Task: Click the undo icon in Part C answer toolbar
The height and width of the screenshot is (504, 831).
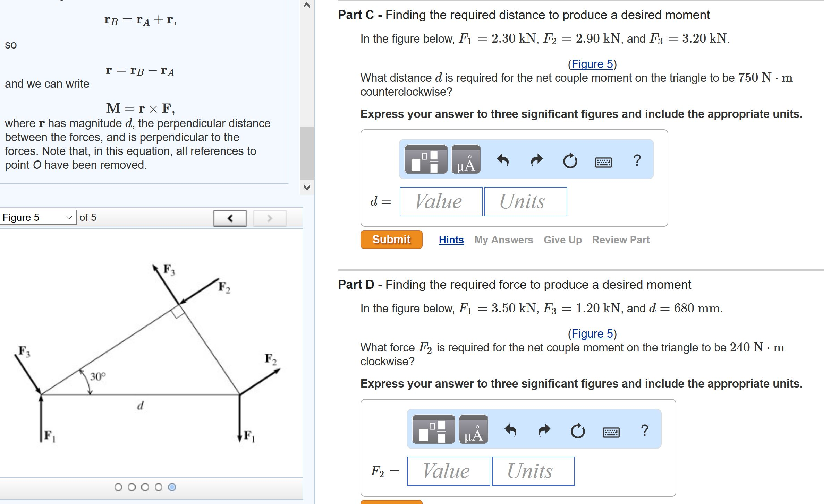Action: pos(503,160)
